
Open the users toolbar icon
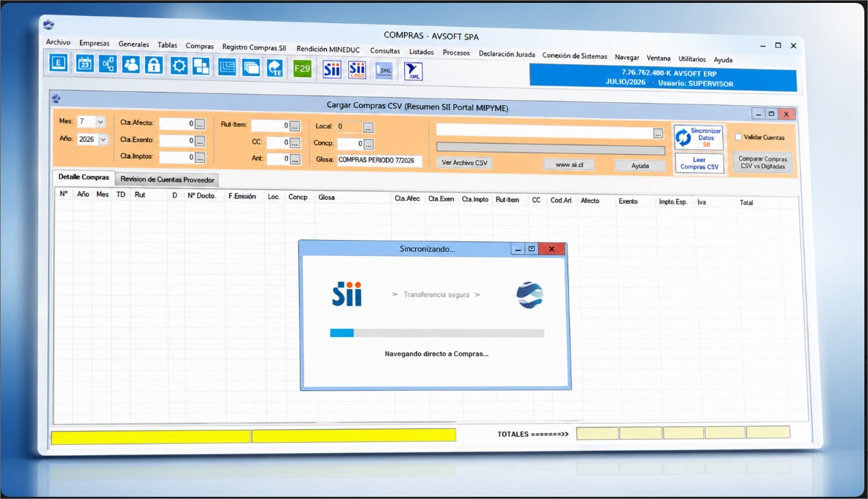tap(131, 65)
